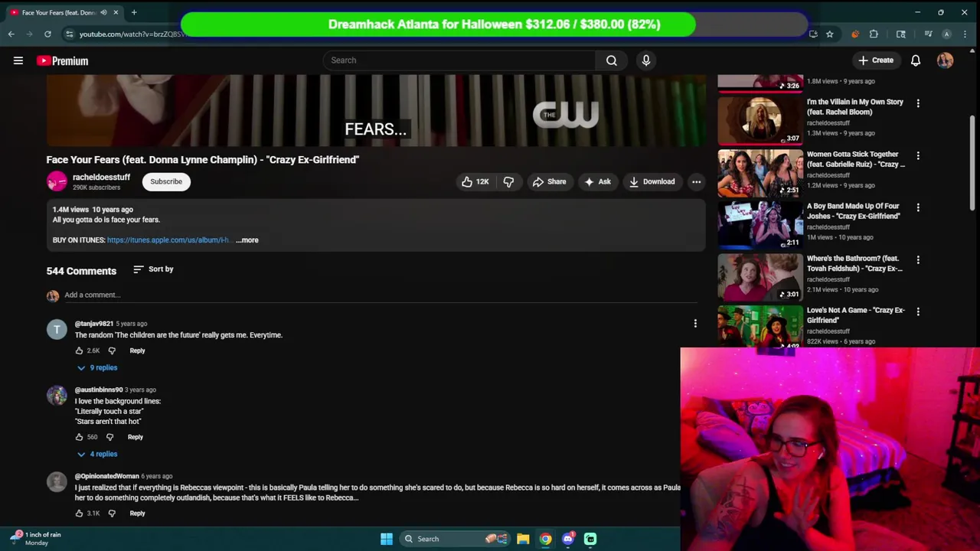This screenshot has height=551, width=980.
Task: Click the Share button
Action: tap(549, 181)
